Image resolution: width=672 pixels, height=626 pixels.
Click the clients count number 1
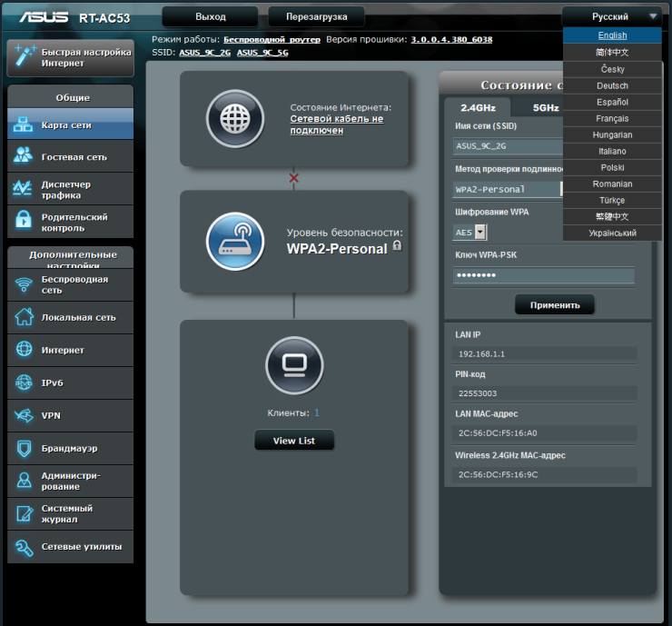pyautogui.click(x=317, y=412)
